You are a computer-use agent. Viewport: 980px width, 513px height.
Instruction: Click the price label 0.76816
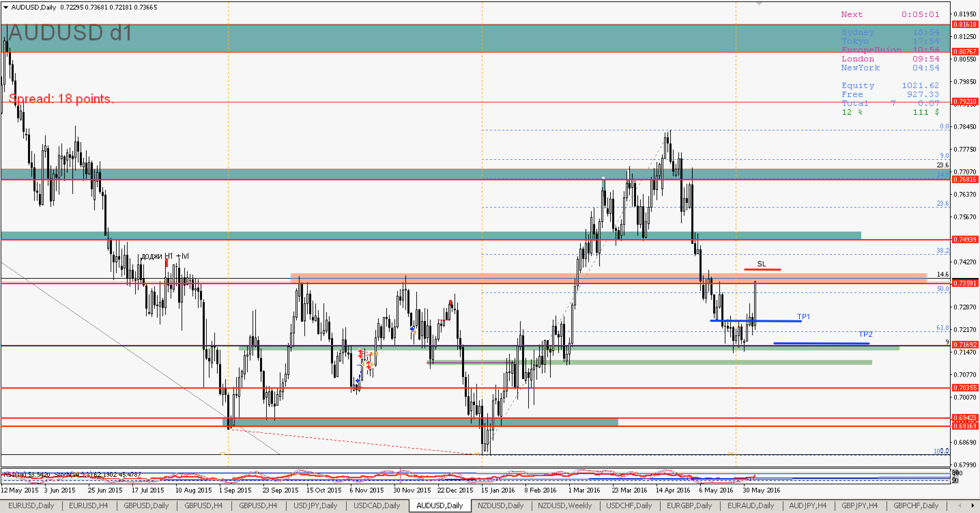pyautogui.click(x=966, y=179)
